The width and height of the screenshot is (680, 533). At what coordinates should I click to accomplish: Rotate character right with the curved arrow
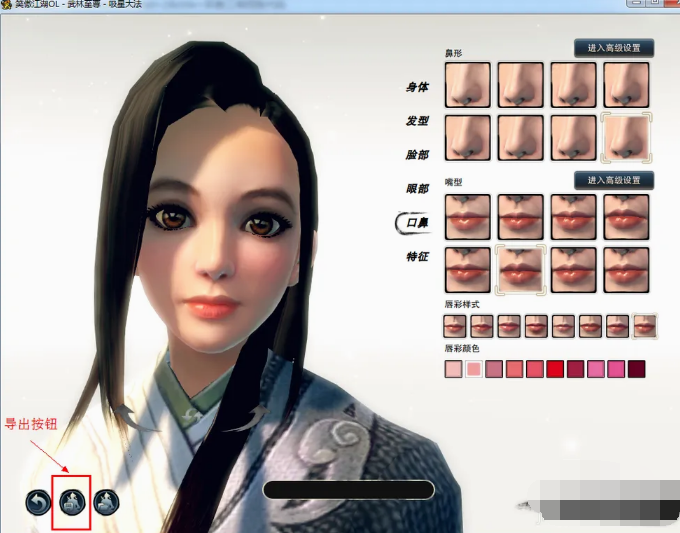(x=246, y=419)
